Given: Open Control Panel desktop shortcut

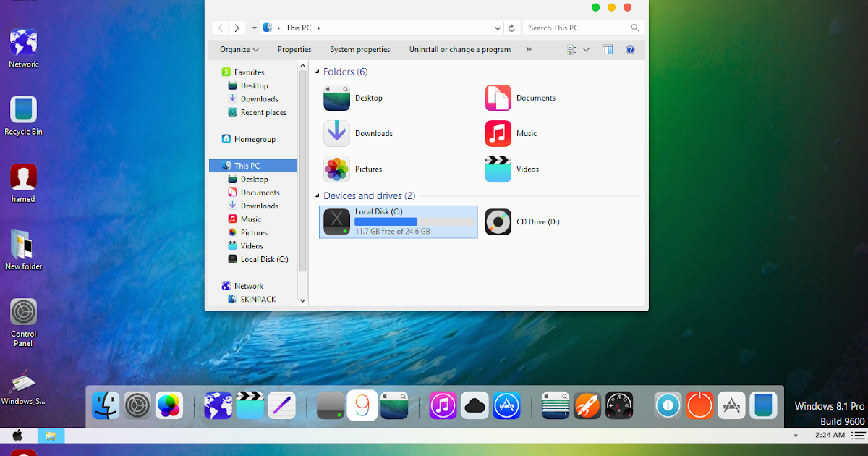Looking at the screenshot, I should [x=23, y=322].
